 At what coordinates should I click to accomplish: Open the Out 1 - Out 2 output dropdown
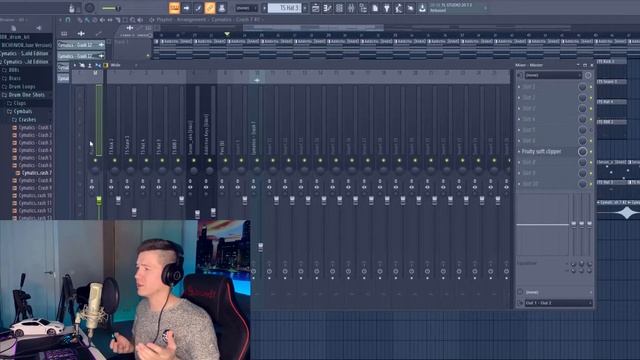pos(558,303)
